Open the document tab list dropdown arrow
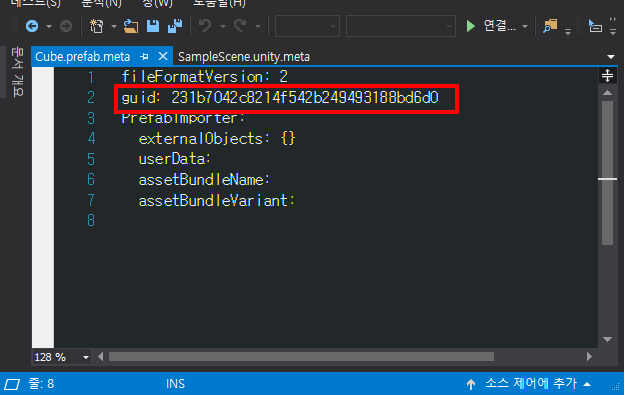The height and width of the screenshot is (395, 624). (611, 57)
